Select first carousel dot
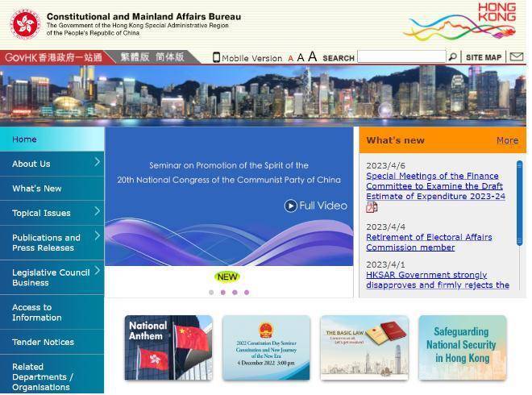532x395 pixels. (211, 292)
